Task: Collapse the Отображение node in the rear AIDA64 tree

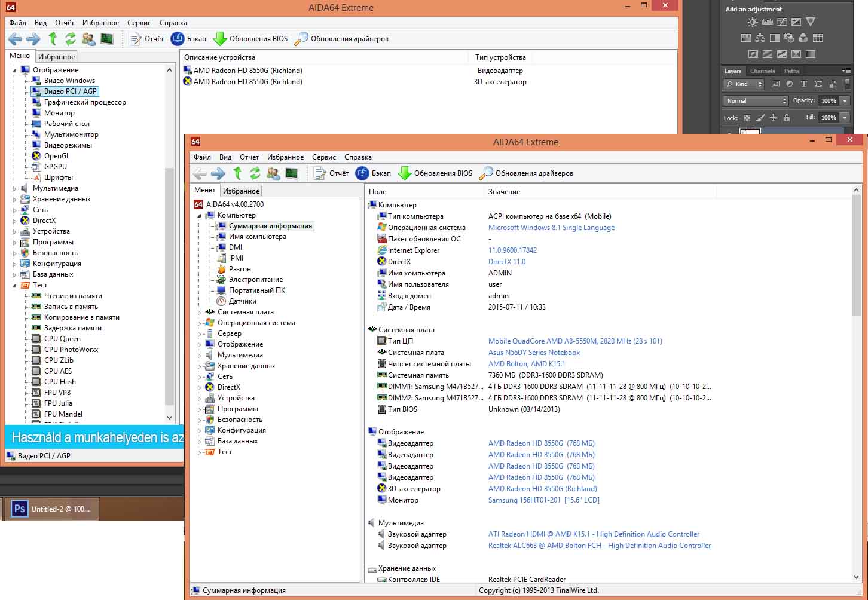Action: click(15, 71)
